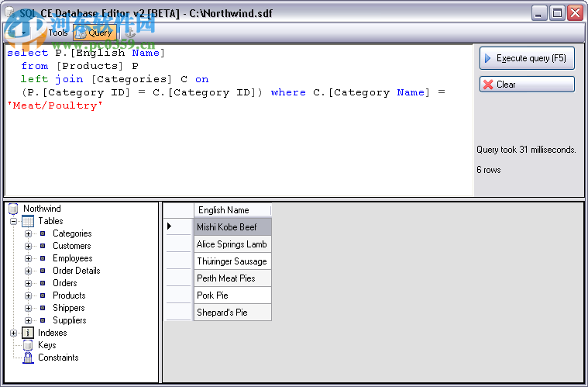The height and width of the screenshot is (387, 588).
Task: Select the Northwind database root node
Action: pyautogui.click(x=42, y=209)
